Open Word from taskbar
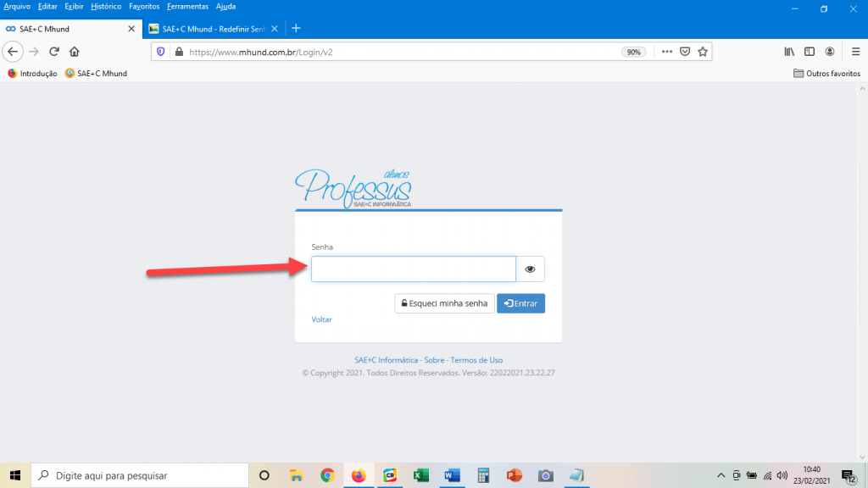 point(452,475)
